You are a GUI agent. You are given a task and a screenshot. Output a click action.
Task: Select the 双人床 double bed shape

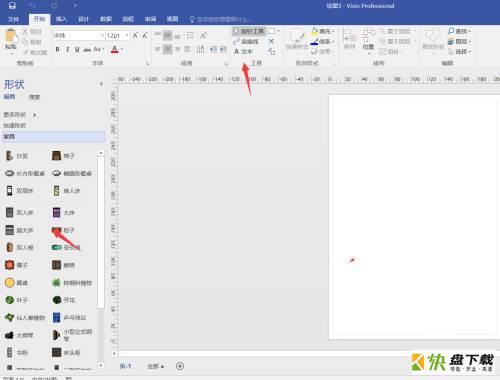pos(19,212)
